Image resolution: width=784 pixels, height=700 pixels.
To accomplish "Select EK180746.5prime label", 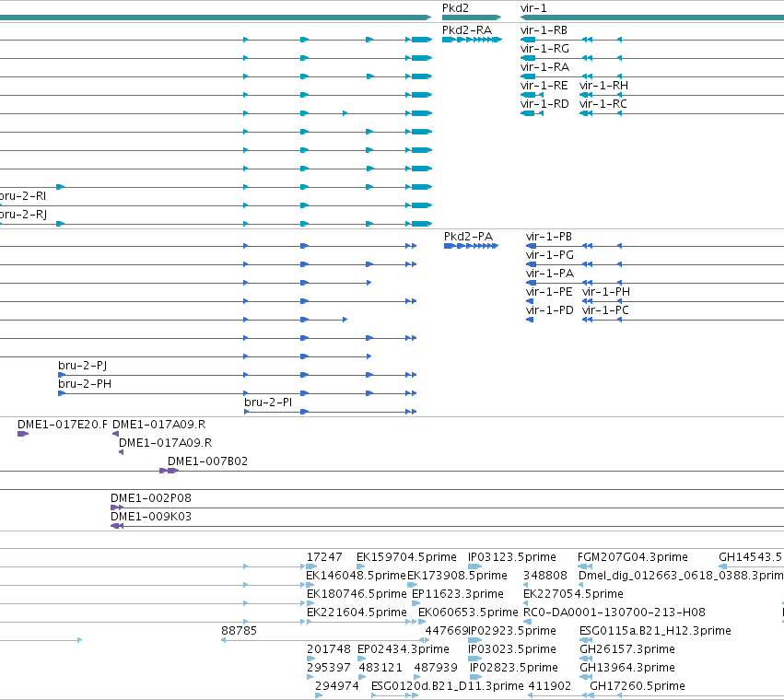I will tap(357, 594).
